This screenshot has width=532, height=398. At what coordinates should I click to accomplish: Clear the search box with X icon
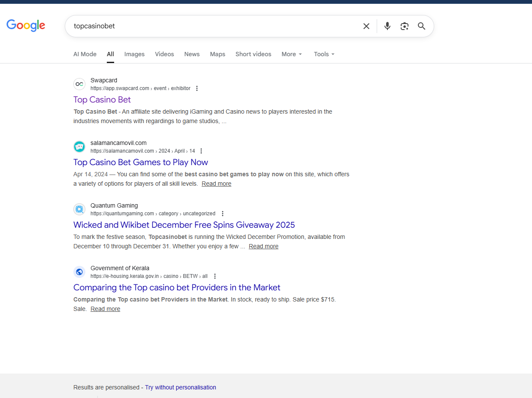tap(366, 26)
